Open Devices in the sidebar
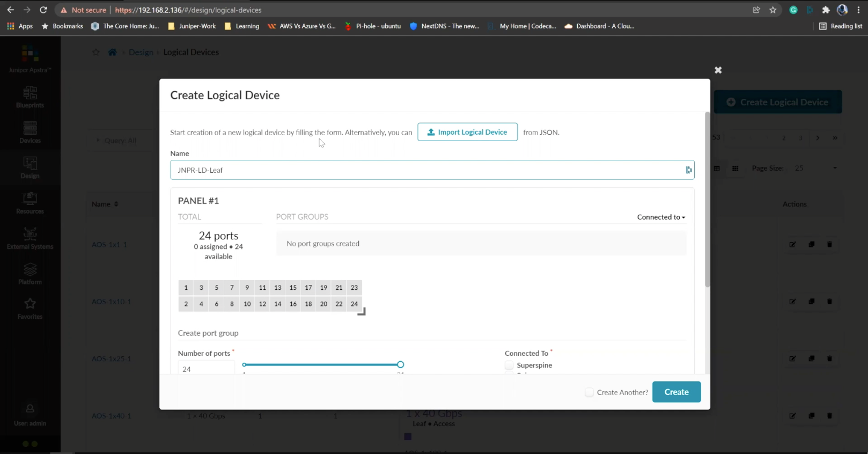This screenshot has height=454, width=868. tap(30, 133)
